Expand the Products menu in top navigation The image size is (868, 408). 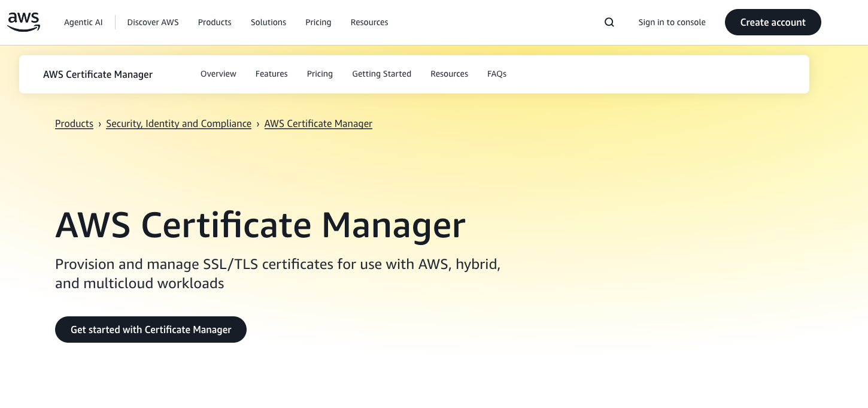click(x=214, y=22)
